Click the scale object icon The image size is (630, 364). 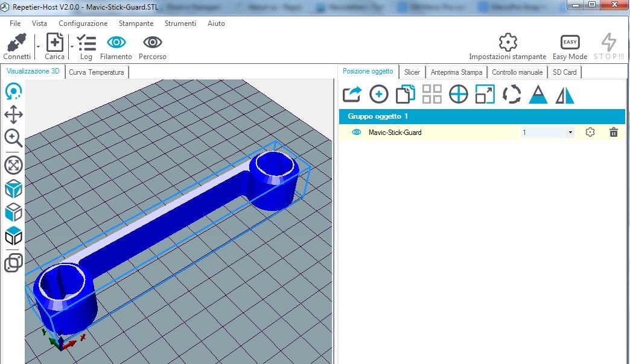[x=485, y=94]
